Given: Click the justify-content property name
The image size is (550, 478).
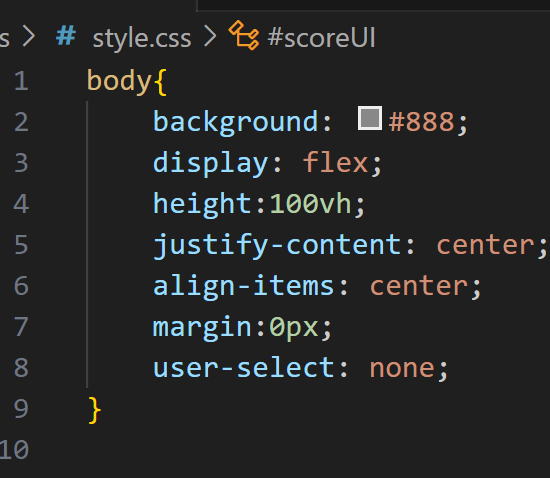Looking at the screenshot, I should (x=277, y=245).
